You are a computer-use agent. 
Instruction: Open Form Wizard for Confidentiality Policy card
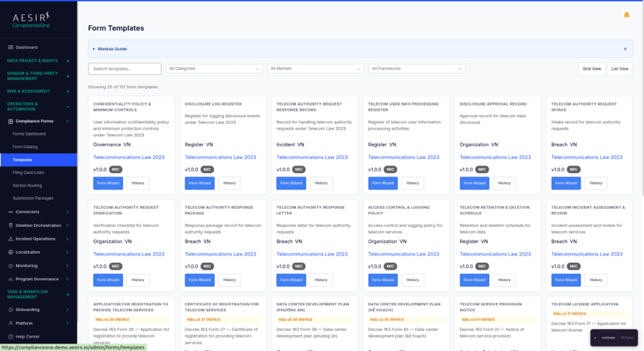point(108,183)
